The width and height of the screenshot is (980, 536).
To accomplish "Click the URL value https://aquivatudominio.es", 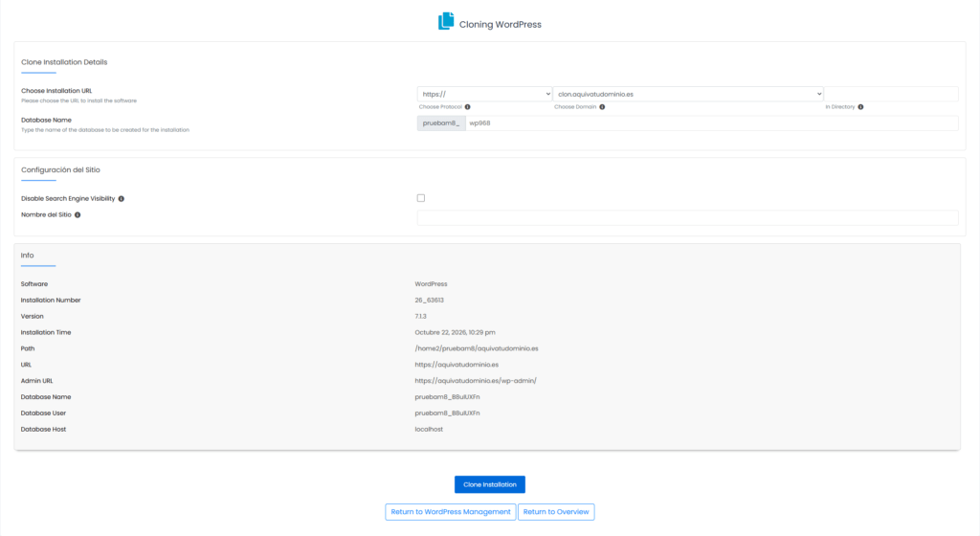I will 457,365.
